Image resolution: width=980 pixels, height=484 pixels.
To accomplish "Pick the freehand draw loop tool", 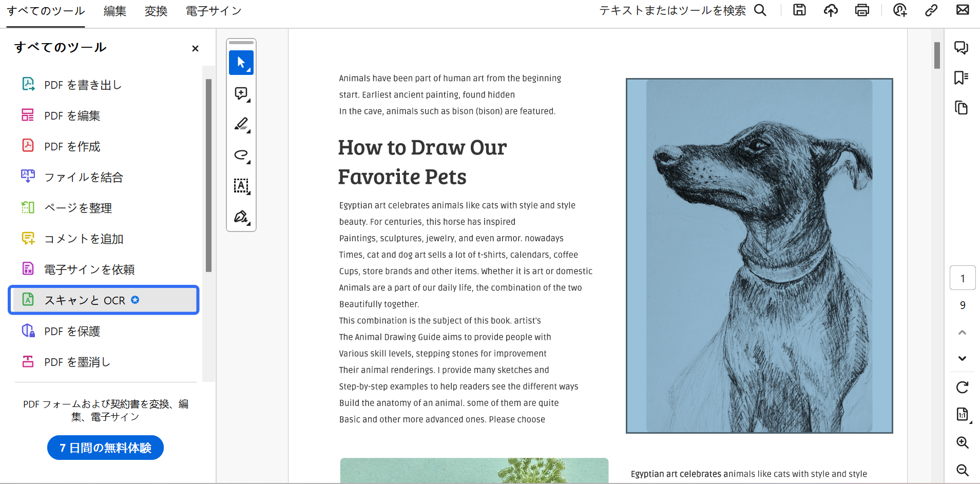I will point(241,155).
